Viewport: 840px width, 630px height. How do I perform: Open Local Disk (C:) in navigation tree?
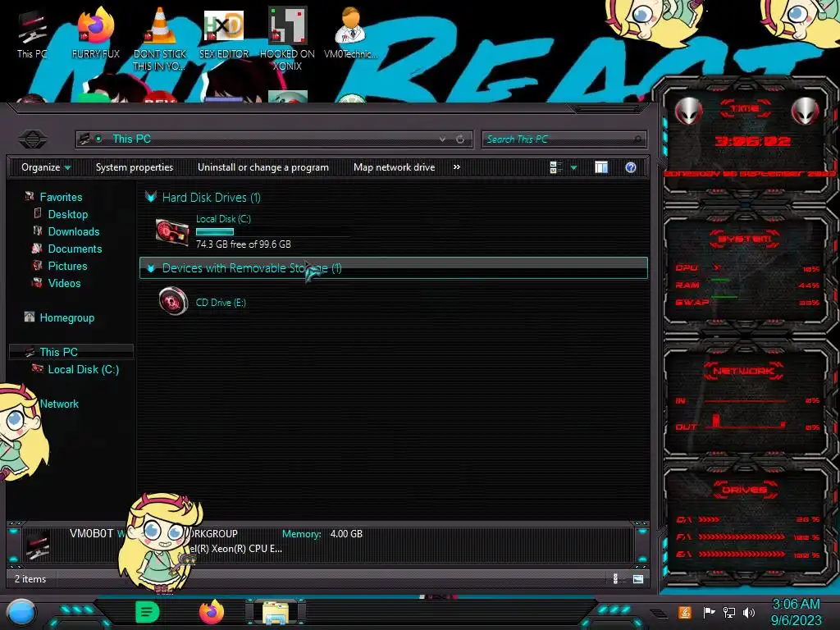tap(83, 369)
